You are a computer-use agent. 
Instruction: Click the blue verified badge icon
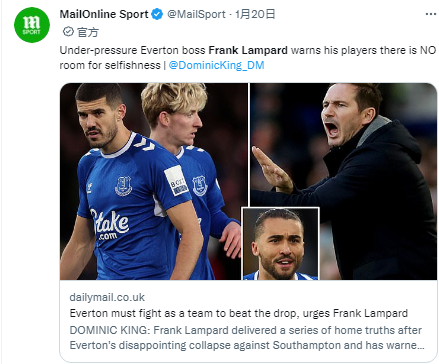[157, 14]
